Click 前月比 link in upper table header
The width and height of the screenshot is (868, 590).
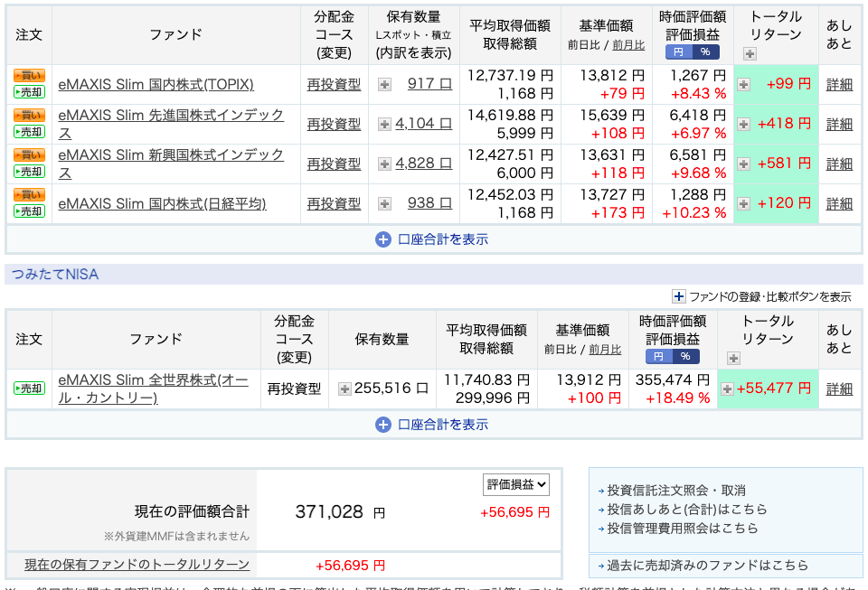(629, 45)
